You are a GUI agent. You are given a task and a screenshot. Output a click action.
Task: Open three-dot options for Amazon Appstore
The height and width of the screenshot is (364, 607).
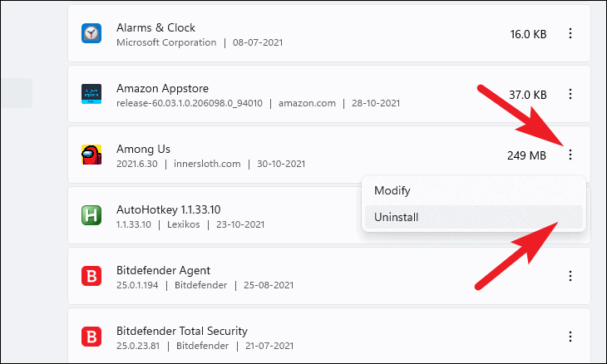point(570,94)
